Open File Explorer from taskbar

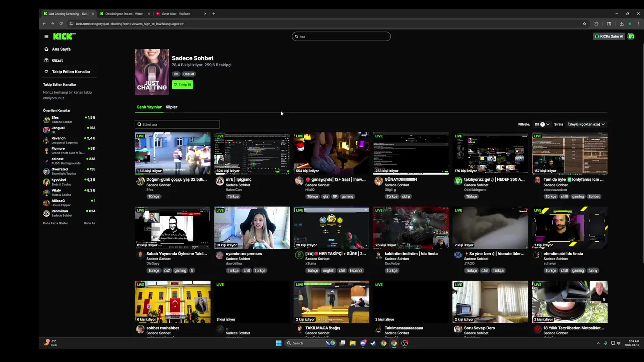(352, 343)
